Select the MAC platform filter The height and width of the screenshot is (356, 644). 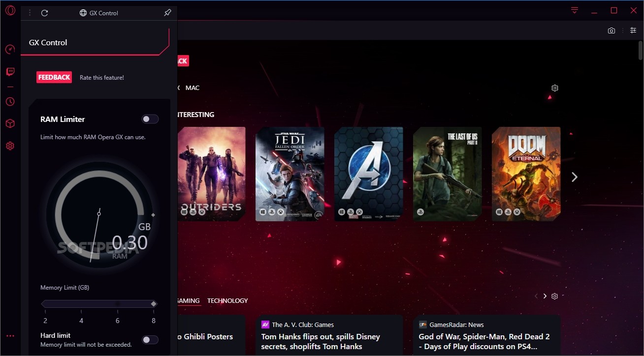(193, 88)
